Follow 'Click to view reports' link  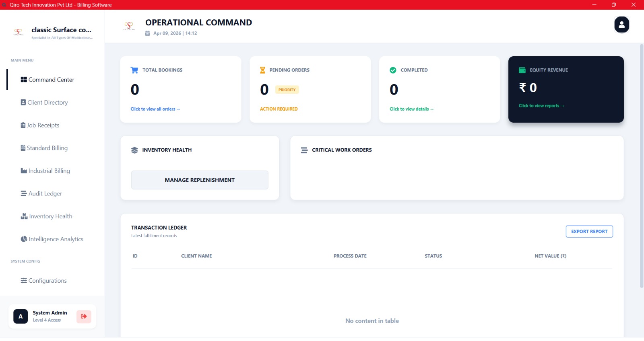click(x=541, y=106)
